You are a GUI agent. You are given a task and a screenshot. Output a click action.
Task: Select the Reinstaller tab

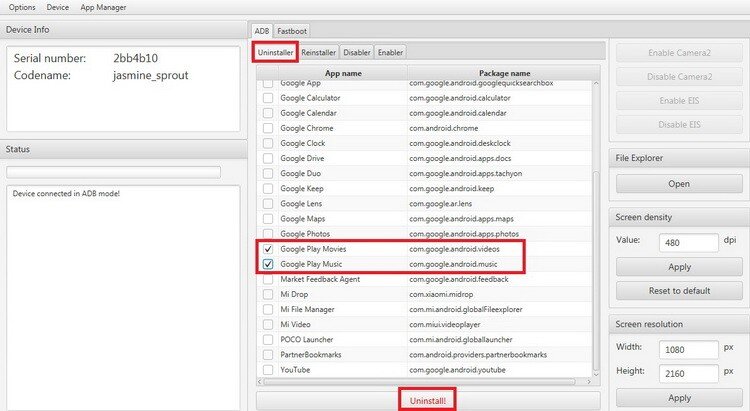click(x=319, y=53)
